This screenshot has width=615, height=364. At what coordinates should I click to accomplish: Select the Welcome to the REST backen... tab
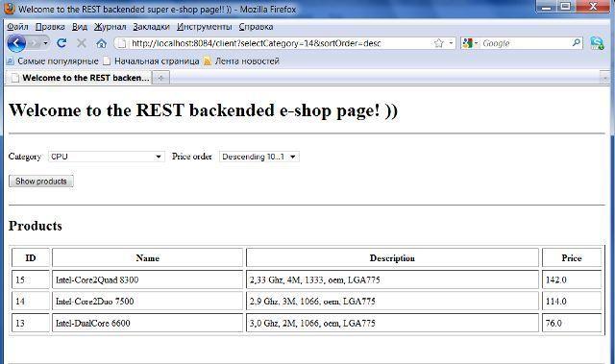point(80,78)
